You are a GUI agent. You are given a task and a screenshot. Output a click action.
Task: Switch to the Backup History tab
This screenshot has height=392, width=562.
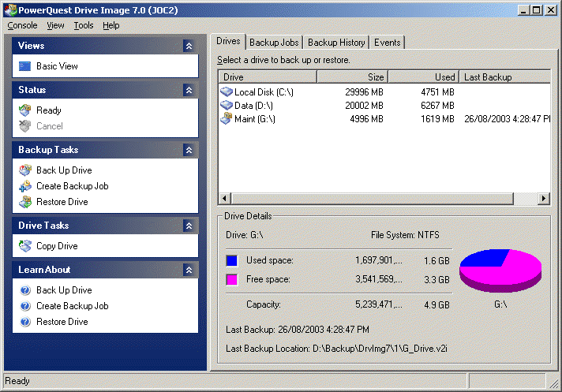(x=336, y=43)
